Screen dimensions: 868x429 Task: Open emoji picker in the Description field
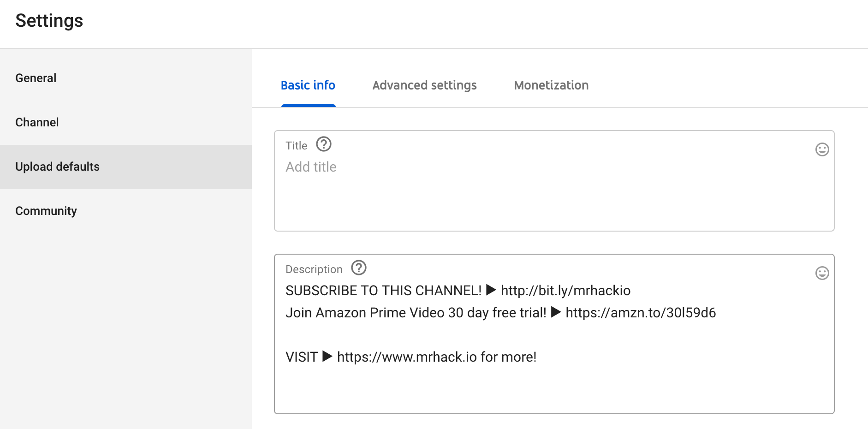click(822, 273)
